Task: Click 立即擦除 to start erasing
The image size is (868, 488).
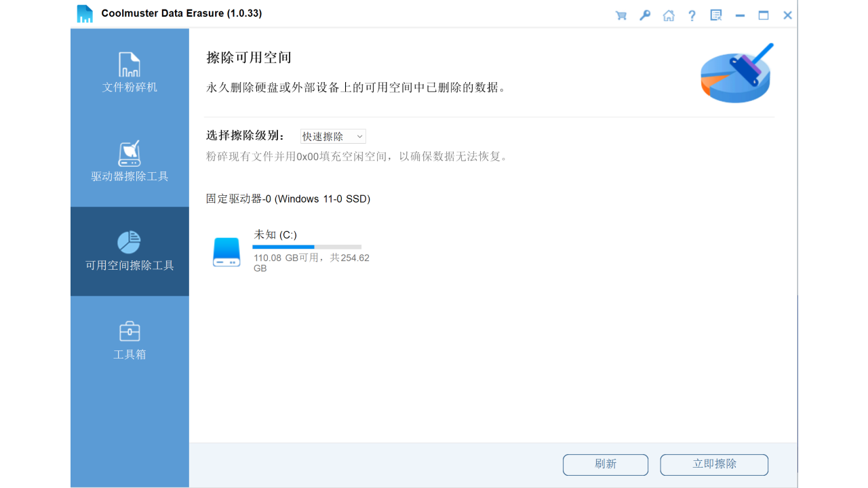Action: (714, 465)
